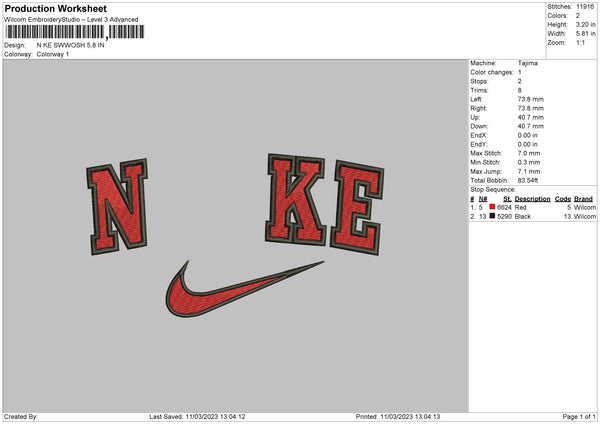Click the 'N#' column header
This screenshot has width=600, height=424.
click(483, 199)
